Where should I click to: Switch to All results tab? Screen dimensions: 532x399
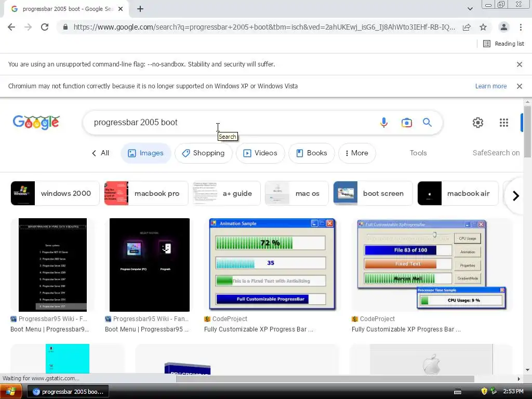(x=101, y=153)
